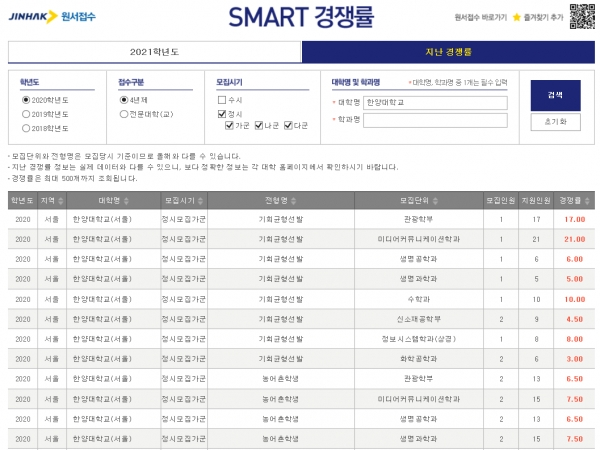The image size is (600, 450).
Task: Choose the 2018학년도 radio option
Action: (26, 128)
